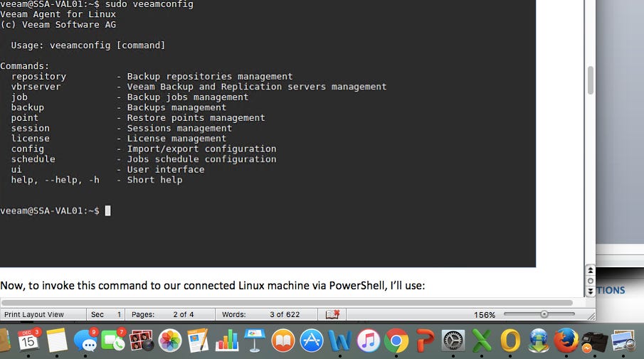Open Microsoft Outlook in Dock
Viewport: 644px width, 359px height.
point(510,341)
